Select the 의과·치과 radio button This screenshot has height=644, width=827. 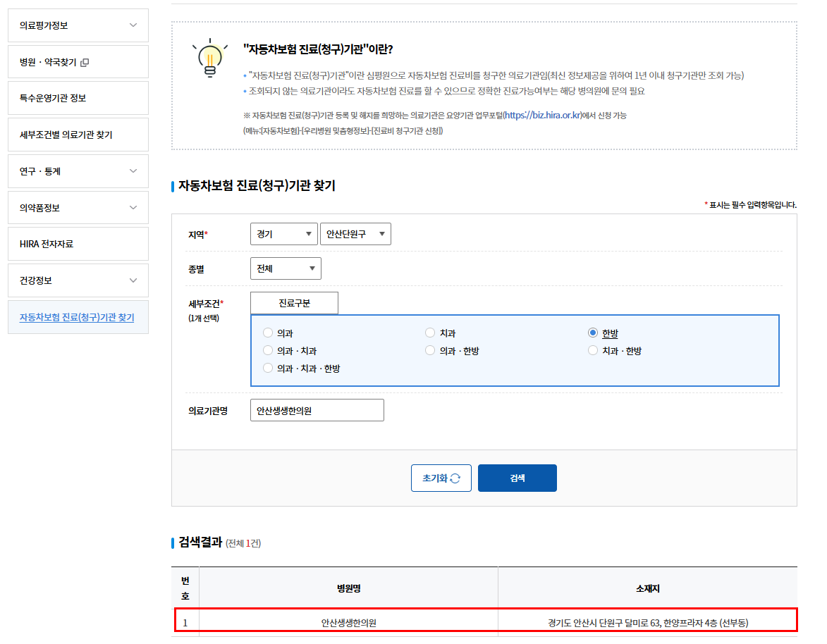tap(268, 350)
